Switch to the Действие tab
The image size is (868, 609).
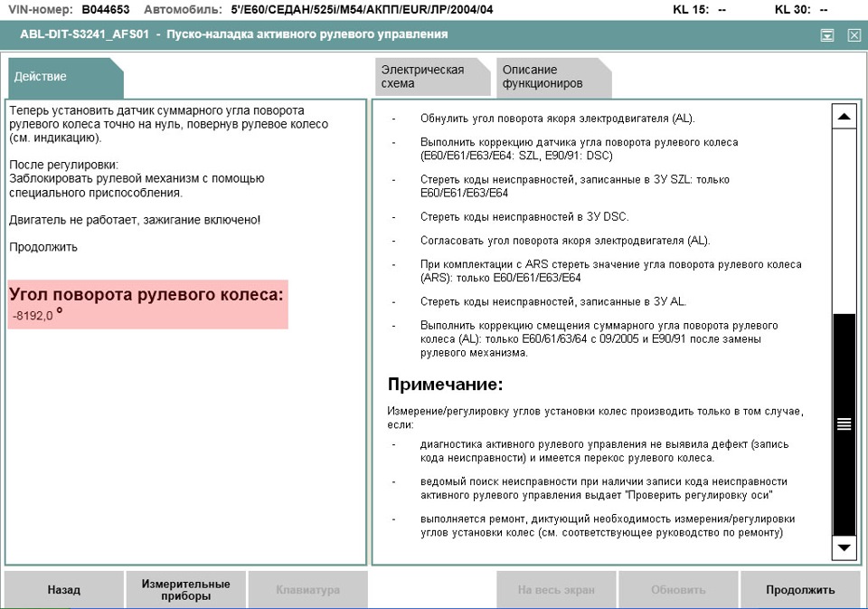coord(65,77)
